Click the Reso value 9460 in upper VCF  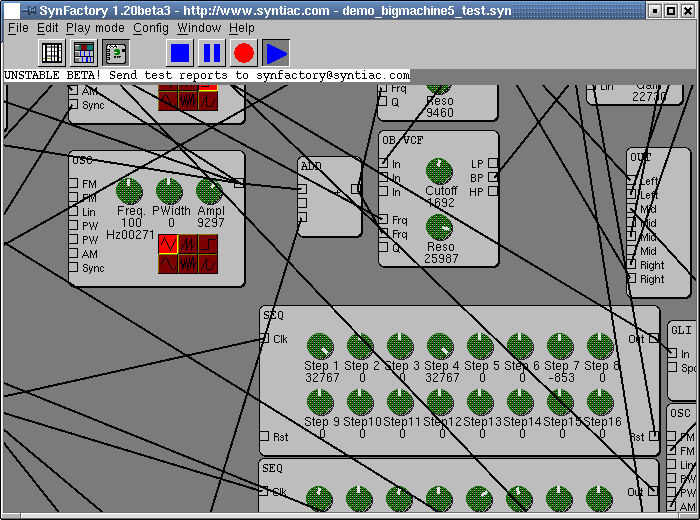tap(440, 112)
